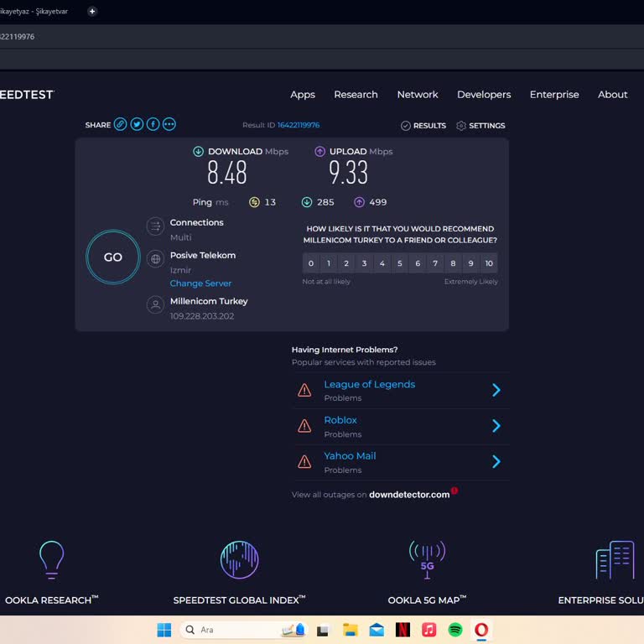Start a new test with GO button

[113, 257]
